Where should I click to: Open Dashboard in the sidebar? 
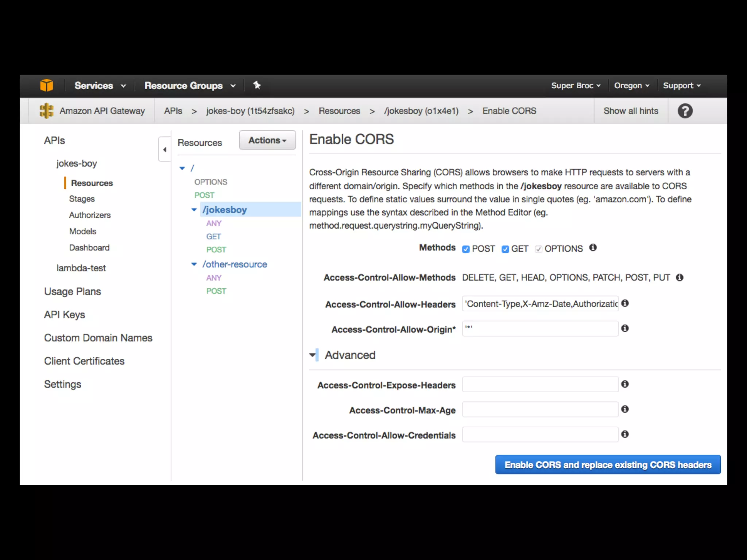(89, 248)
